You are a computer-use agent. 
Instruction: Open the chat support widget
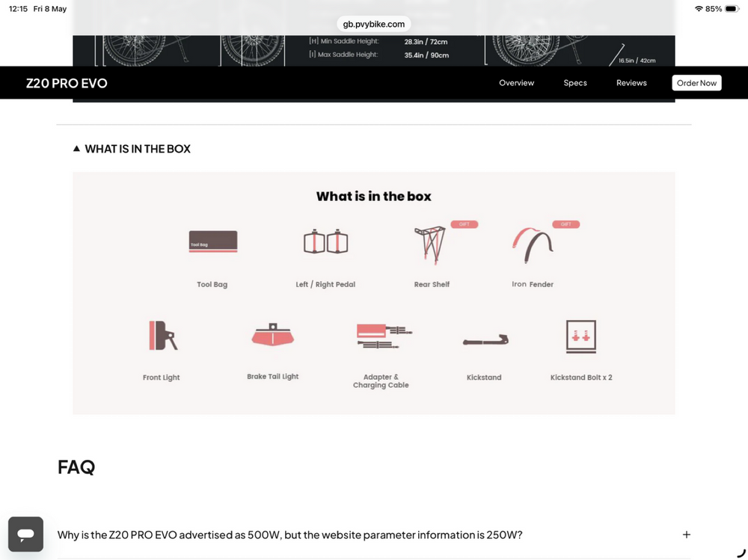click(x=25, y=534)
